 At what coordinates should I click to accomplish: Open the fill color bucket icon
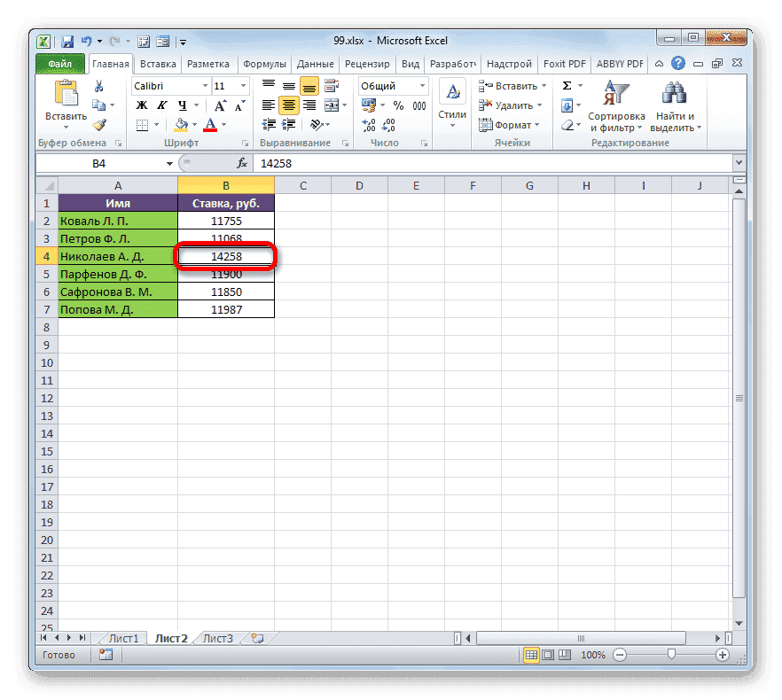[x=181, y=124]
